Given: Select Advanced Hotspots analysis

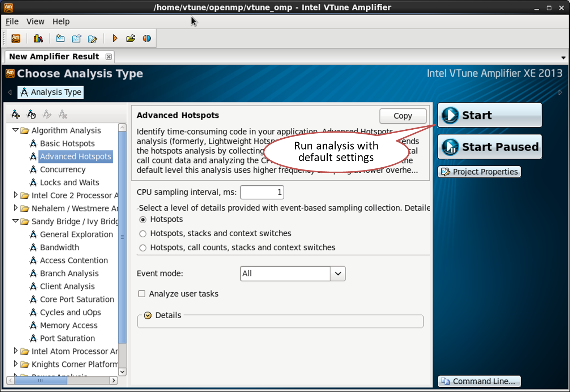Looking at the screenshot, I should (76, 156).
